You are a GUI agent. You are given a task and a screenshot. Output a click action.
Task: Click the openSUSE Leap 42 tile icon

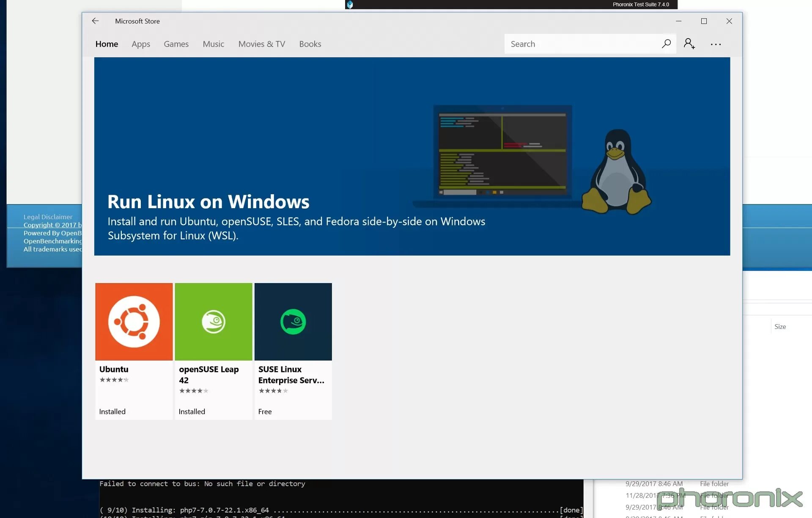213,322
